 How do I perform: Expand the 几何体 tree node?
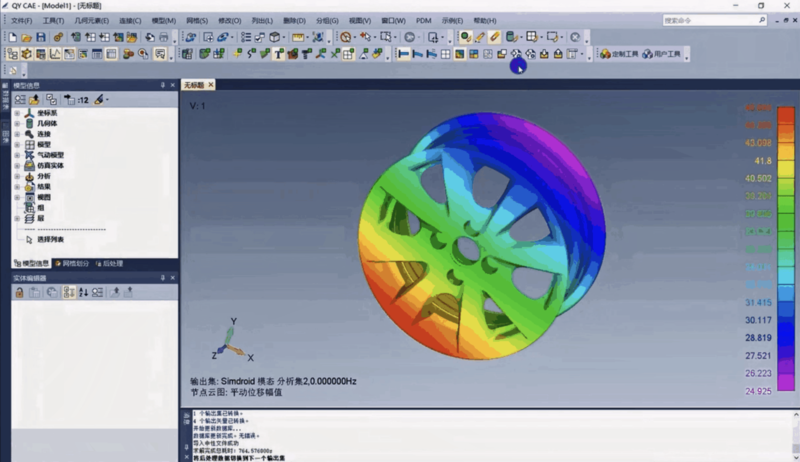pos(17,124)
